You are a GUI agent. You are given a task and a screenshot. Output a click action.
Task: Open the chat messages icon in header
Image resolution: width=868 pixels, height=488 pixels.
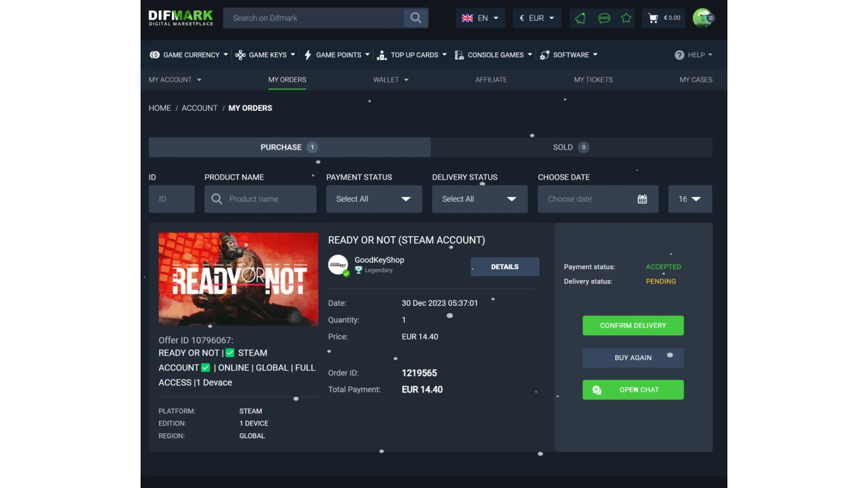click(x=604, y=18)
